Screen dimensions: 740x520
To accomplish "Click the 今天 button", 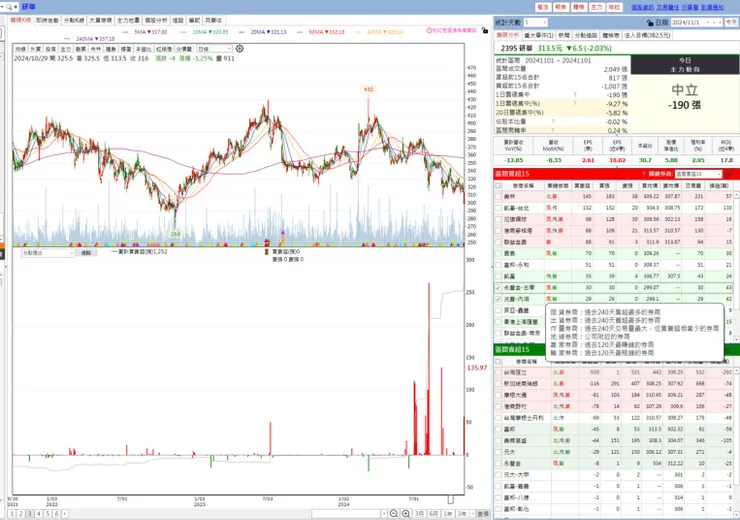I will [732, 22].
